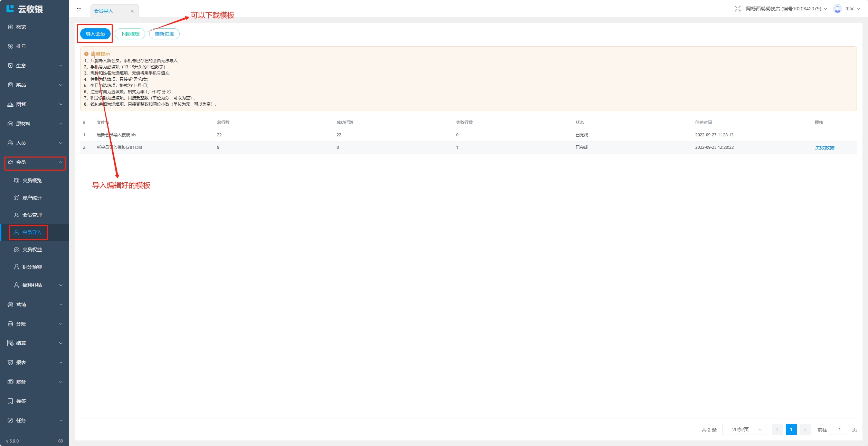The image size is (868, 446).
Task: Toggle fullscreen with the expand icon
Action: [x=737, y=9]
